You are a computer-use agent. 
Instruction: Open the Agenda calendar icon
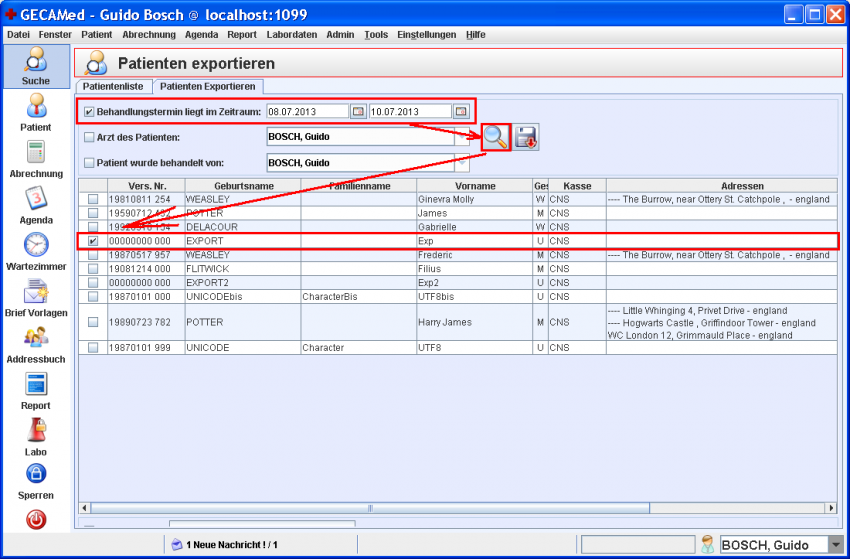36,198
